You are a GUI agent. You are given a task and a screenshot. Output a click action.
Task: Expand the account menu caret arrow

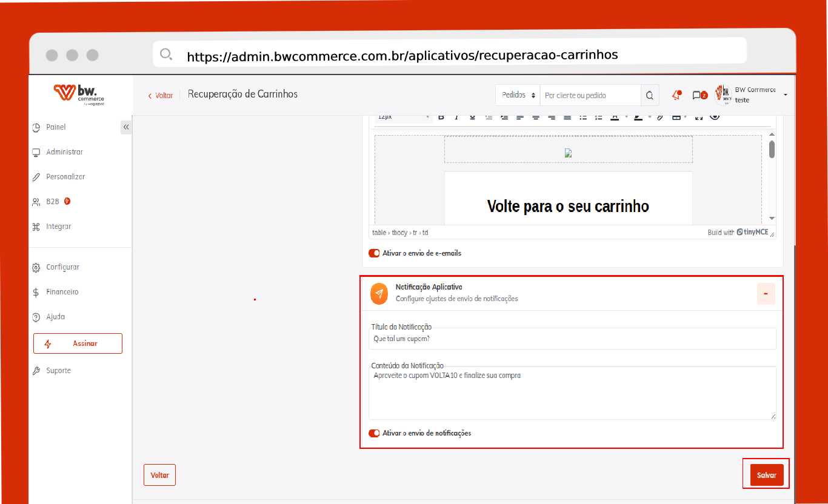point(786,95)
